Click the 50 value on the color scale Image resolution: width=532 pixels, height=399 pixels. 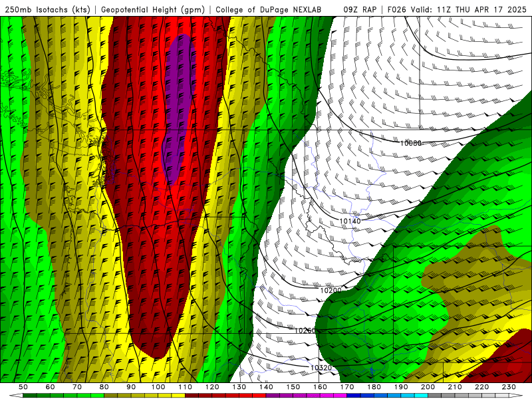23,387
